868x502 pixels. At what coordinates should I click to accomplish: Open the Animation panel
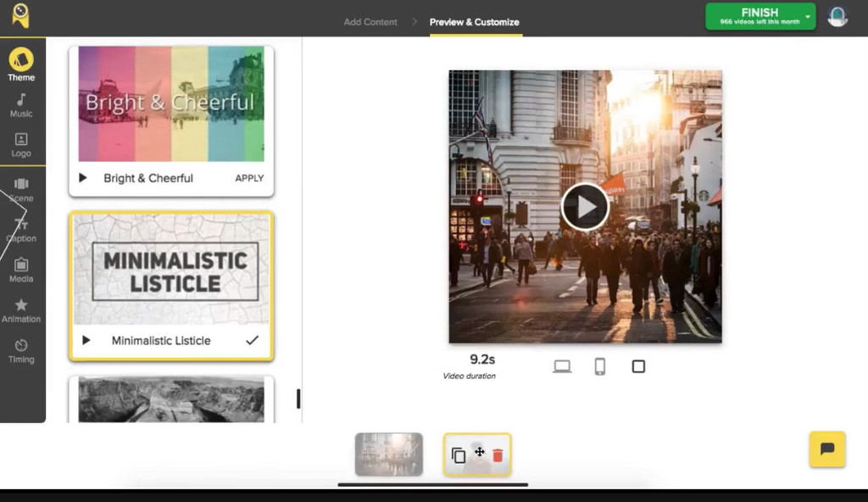(21, 310)
